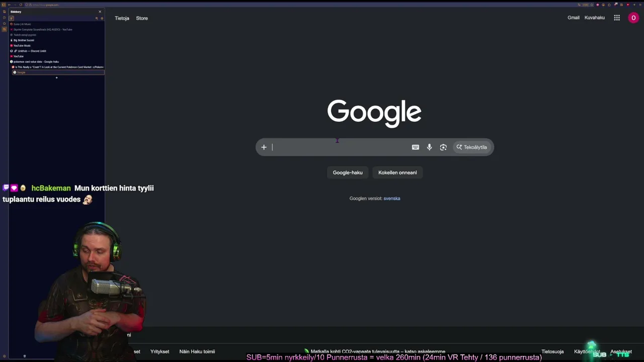Start voice search with the microphone icon
The width and height of the screenshot is (644, 362).
429,147
